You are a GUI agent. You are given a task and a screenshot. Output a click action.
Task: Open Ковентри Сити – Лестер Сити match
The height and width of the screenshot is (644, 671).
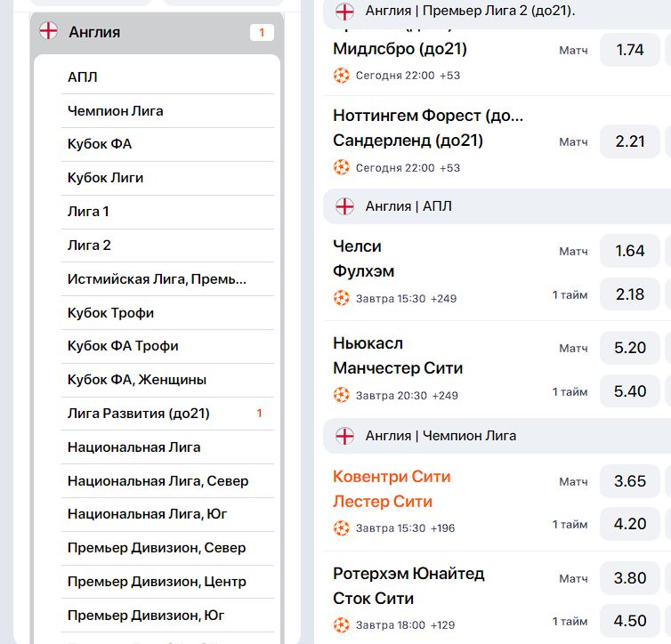[x=392, y=488]
